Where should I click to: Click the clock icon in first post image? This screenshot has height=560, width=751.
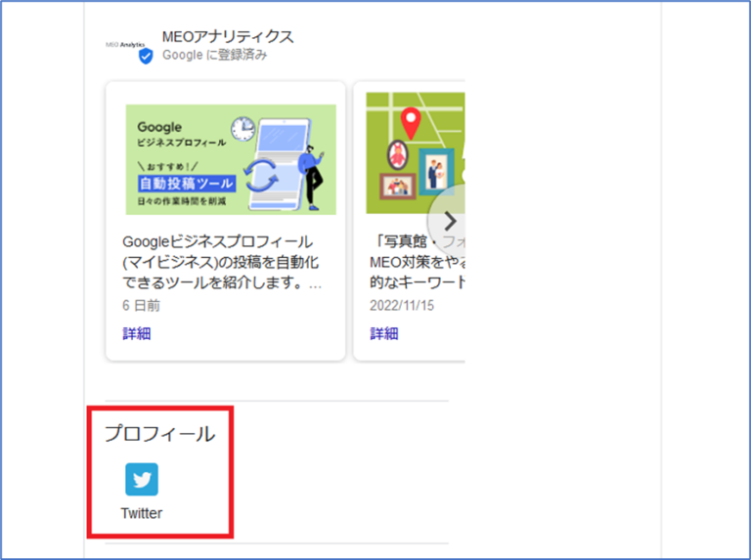[x=243, y=130]
